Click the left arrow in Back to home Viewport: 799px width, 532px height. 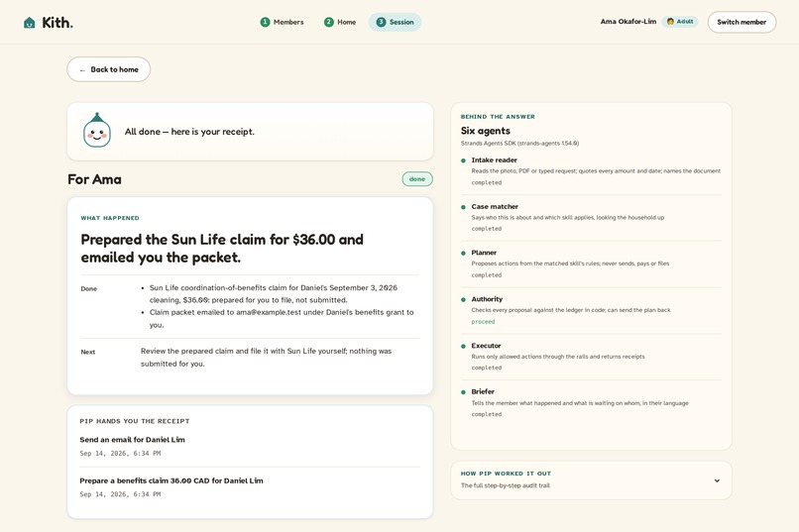coord(82,70)
